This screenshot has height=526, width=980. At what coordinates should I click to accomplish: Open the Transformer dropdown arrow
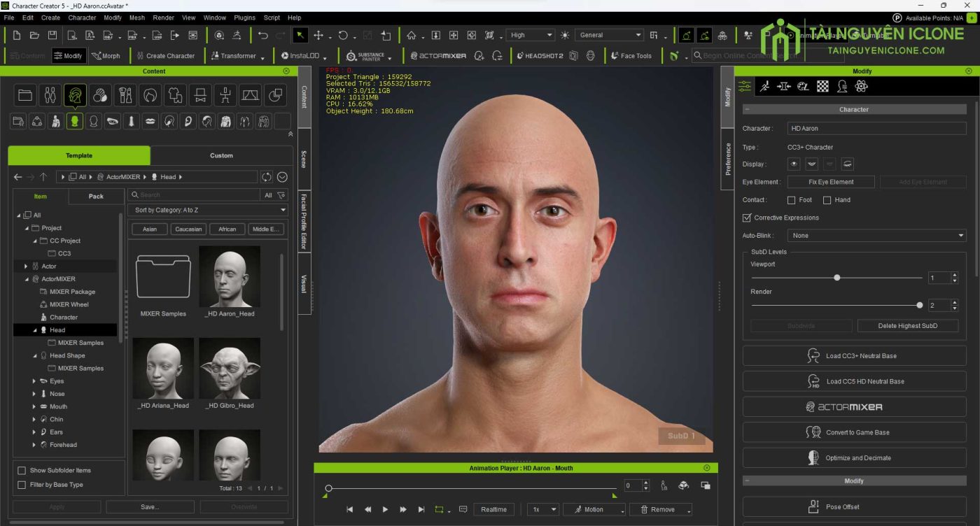[x=262, y=57]
